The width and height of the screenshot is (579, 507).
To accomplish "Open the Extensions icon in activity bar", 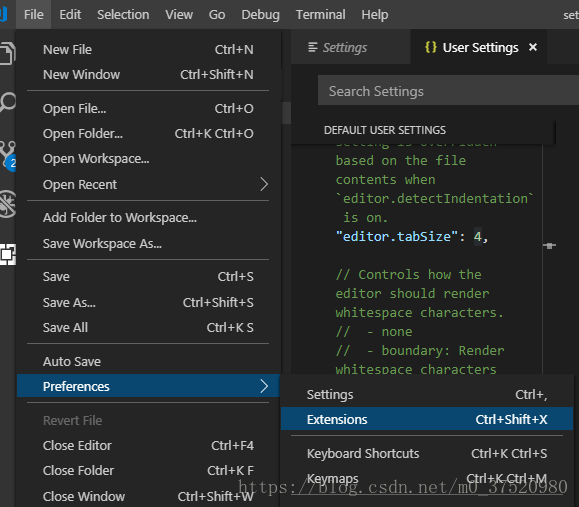I will 7,254.
